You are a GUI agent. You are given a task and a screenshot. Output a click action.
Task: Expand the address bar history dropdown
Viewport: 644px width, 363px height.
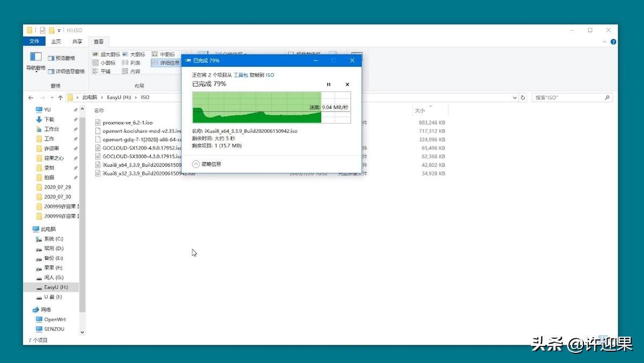click(514, 98)
